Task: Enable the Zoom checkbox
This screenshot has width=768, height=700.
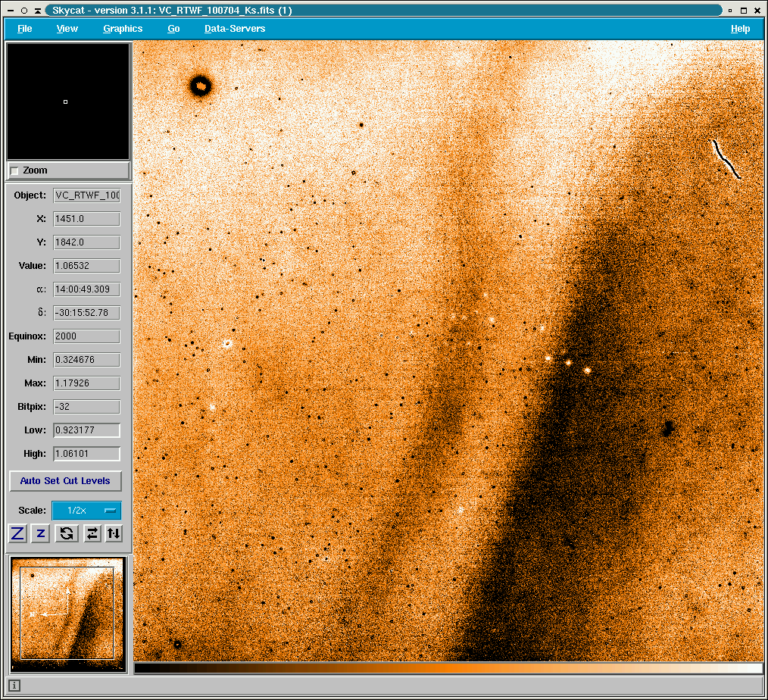Action: tap(14, 171)
